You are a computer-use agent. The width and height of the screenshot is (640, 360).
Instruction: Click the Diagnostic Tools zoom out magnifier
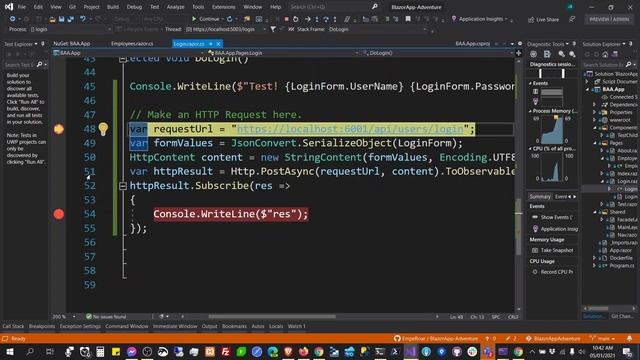pos(572,54)
